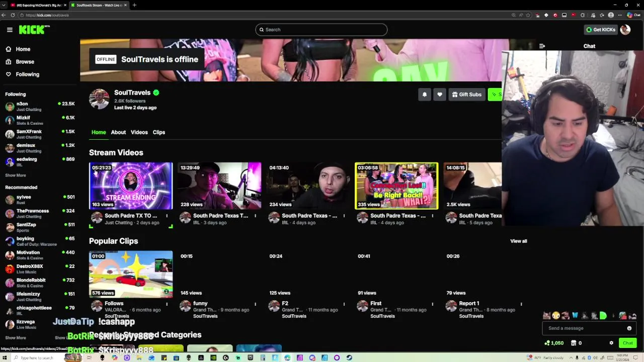Open browser settings three-dots menu
Screen dimensions: 644x362
(x=620, y=15)
